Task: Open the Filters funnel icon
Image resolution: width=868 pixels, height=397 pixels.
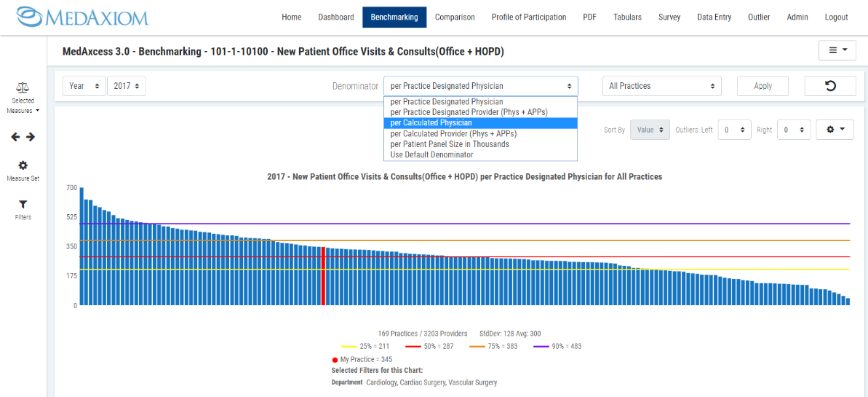Action: click(x=23, y=205)
